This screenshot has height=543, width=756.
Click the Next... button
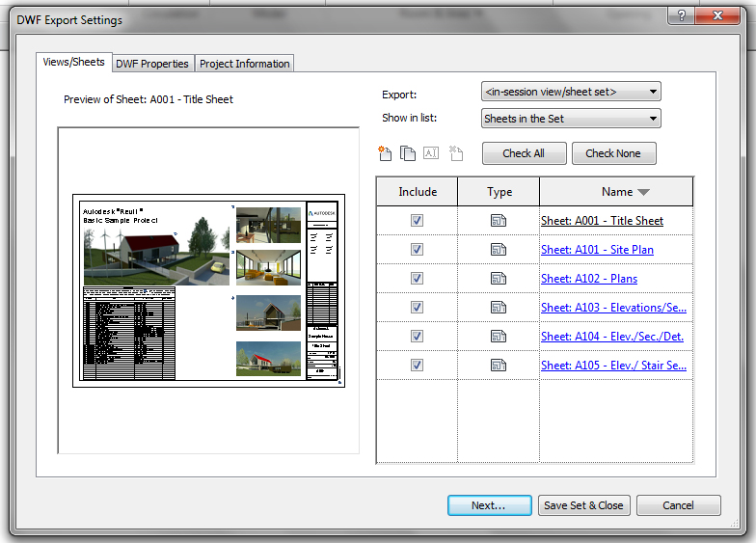(489, 505)
